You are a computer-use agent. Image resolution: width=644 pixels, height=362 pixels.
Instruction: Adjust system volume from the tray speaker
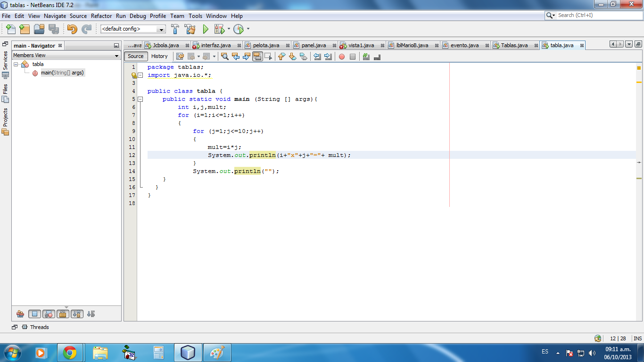593,352
